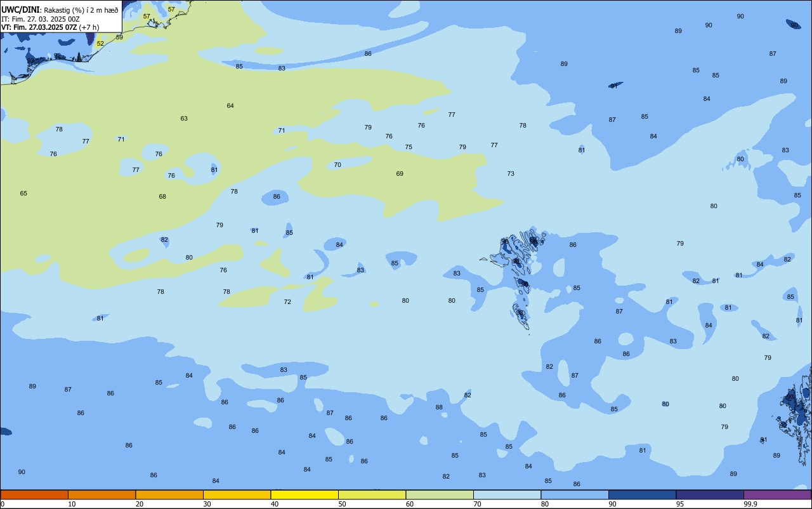This screenshot has width=812, height=509.
Task: Click the 50–60 yellow-green legend swatch
Action: pos(372,494)
